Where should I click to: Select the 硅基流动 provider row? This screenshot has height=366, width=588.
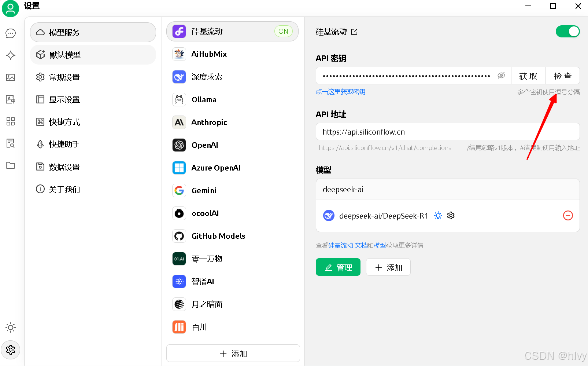(232, 32)
